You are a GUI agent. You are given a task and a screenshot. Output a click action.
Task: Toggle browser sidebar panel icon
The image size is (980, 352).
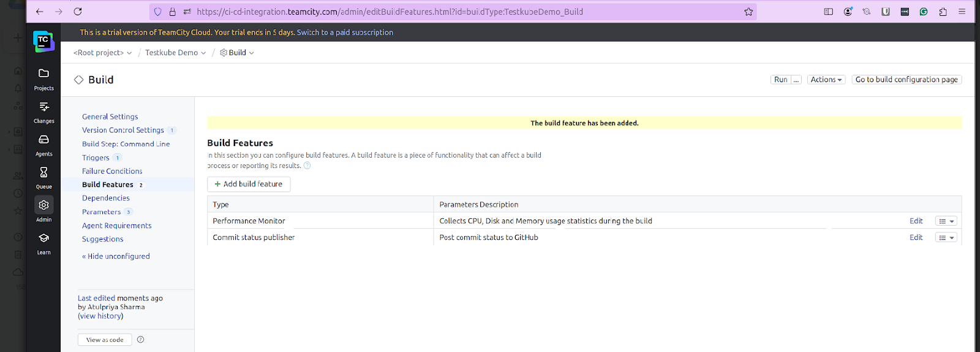pyautogui.click(x=829, y=12)
